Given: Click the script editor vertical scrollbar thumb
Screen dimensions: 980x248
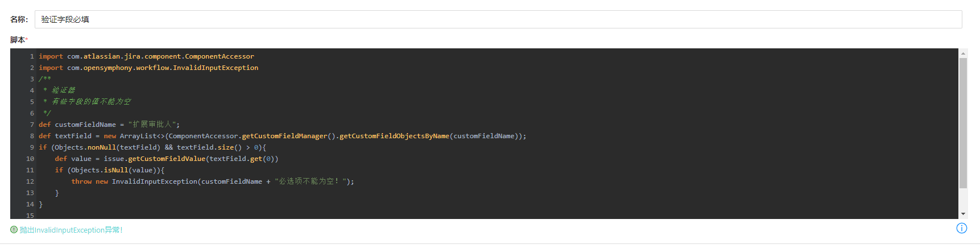Looking at the screenshot, I should pos(963,122).
